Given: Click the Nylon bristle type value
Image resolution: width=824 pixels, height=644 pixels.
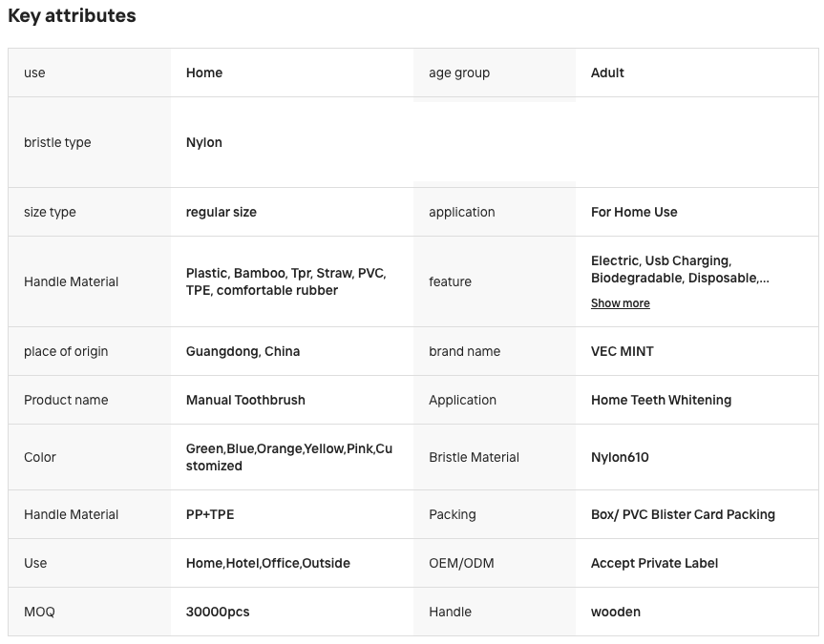Looking at the screenshot, I should tap(204, 142).
